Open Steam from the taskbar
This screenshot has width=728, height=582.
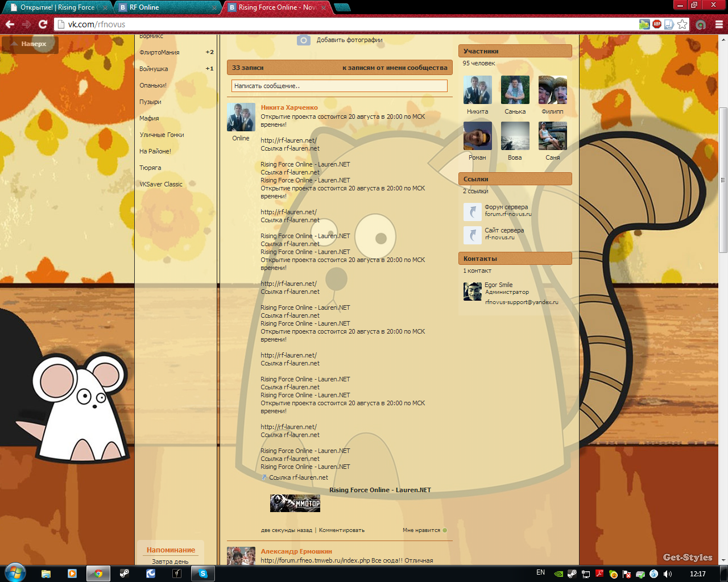point(125,573)
